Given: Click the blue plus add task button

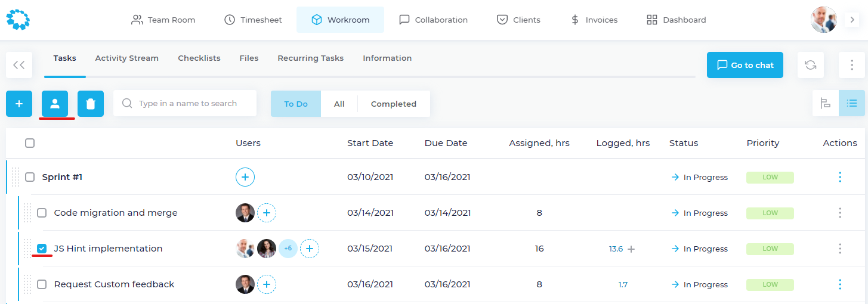Looking at the screenshot, I should point(19,104).
